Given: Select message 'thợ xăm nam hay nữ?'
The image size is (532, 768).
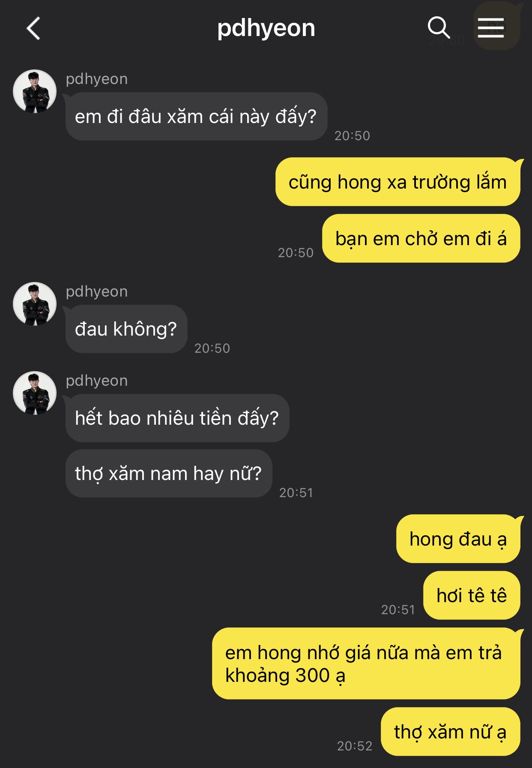Looking at the screenshot, I should [x=169, y=473].
